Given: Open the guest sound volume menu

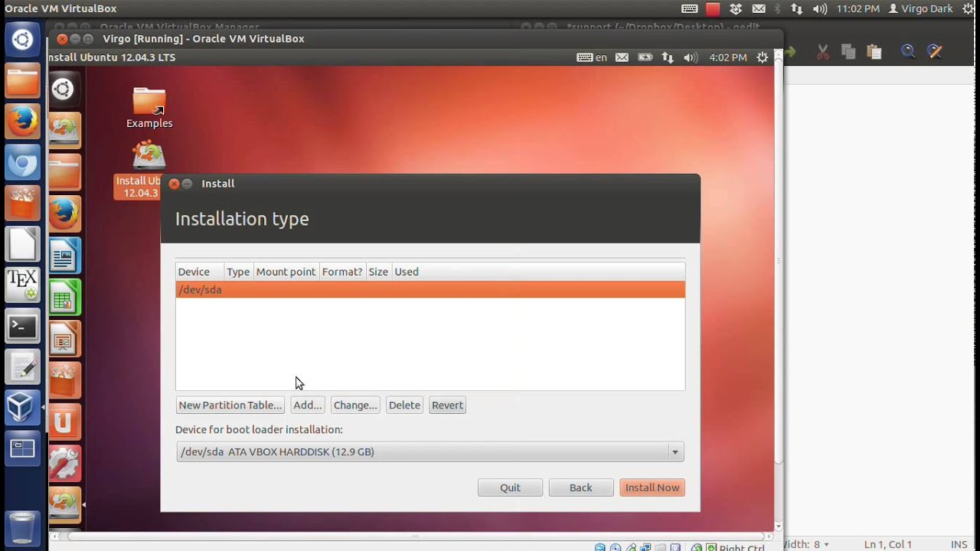Looking at the screenshot, I should tap(691, 57).
